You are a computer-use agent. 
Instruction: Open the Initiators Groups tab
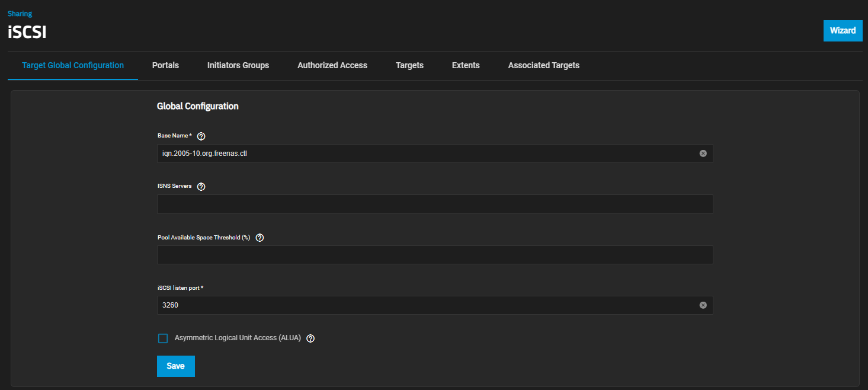238,65
